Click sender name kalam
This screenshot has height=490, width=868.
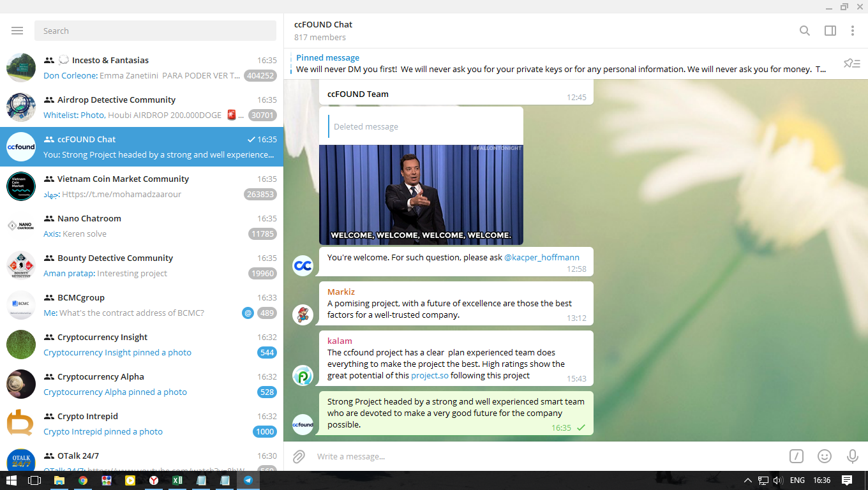340,341
